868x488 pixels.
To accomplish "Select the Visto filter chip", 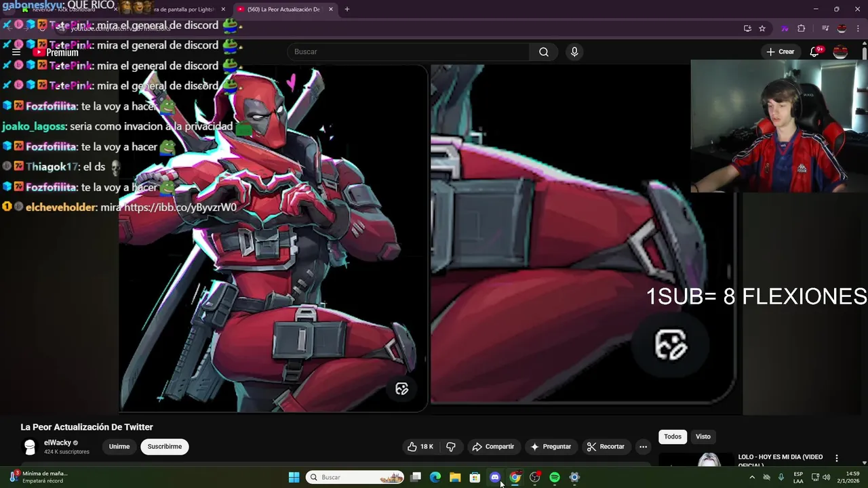I will [703, 436].
